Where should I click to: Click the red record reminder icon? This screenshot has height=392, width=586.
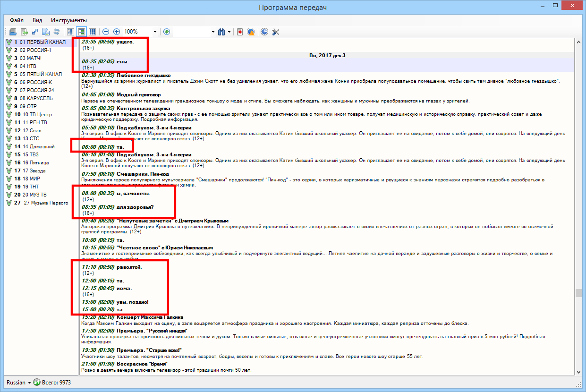pyautogui.click(x=240, y=32)
